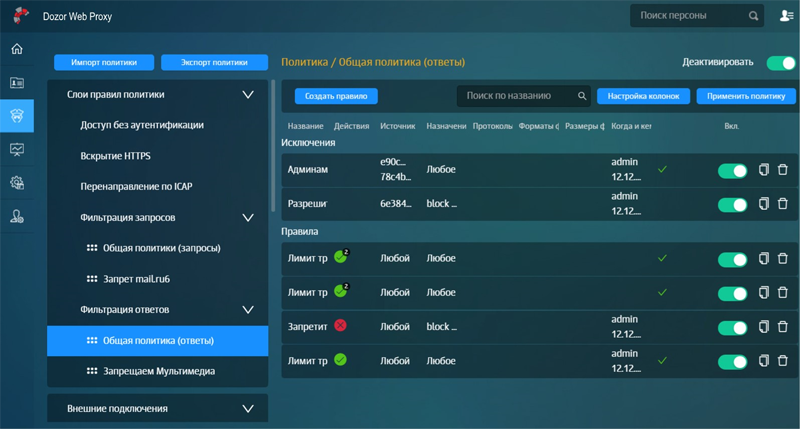800x429 pixels.
Task: Click the grid handle icon of Запрет mail.ru6
Action: coord(92,279)
